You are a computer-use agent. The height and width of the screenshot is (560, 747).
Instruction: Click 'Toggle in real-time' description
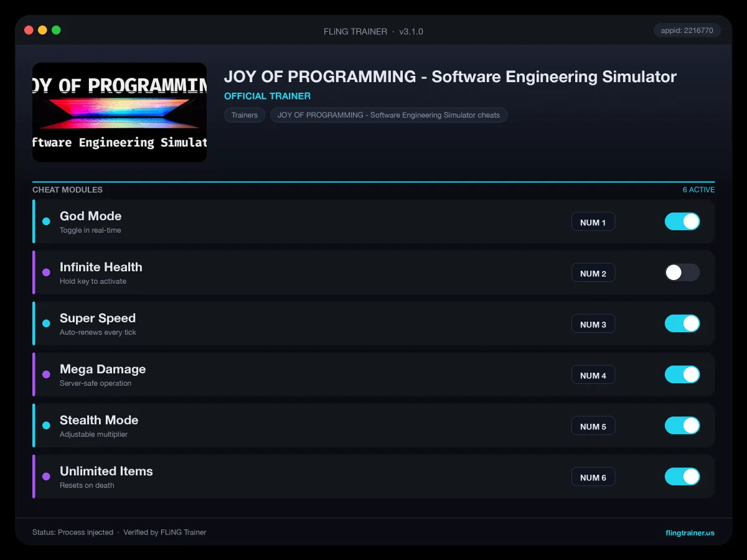tap(90, 230)
